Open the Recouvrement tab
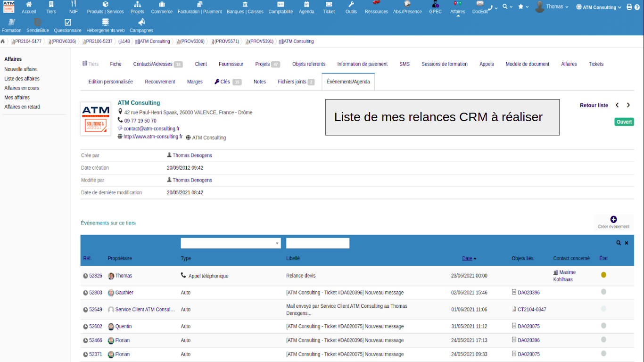 tap(160, 82)
